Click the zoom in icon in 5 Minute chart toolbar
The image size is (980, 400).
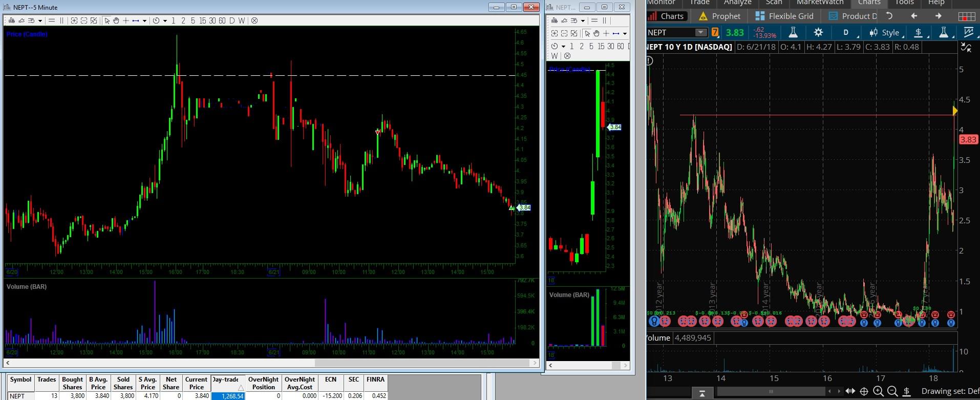click(74, 20)
